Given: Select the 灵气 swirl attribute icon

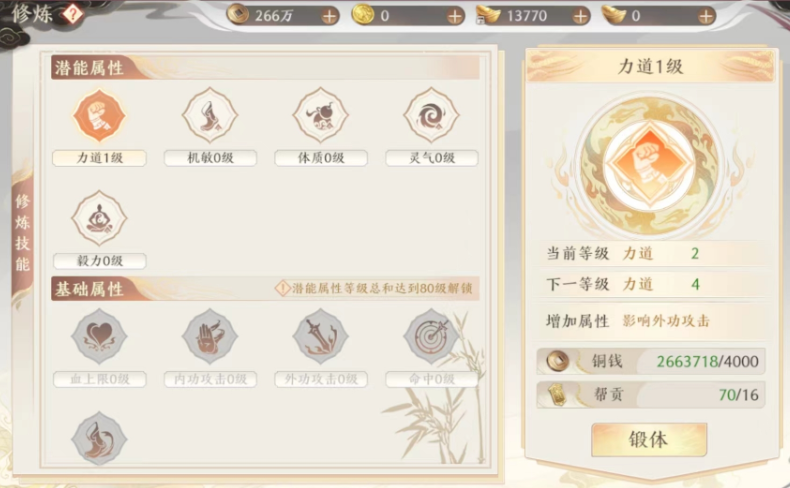Looking at the screenshot, I should pyautogui.click(x=431, y=115).
